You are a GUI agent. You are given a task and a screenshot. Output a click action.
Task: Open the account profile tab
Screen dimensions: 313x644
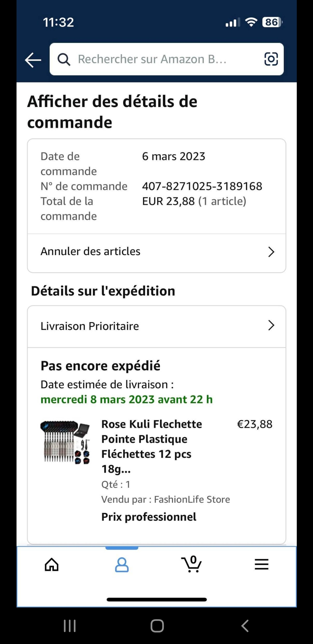(122, 564)
